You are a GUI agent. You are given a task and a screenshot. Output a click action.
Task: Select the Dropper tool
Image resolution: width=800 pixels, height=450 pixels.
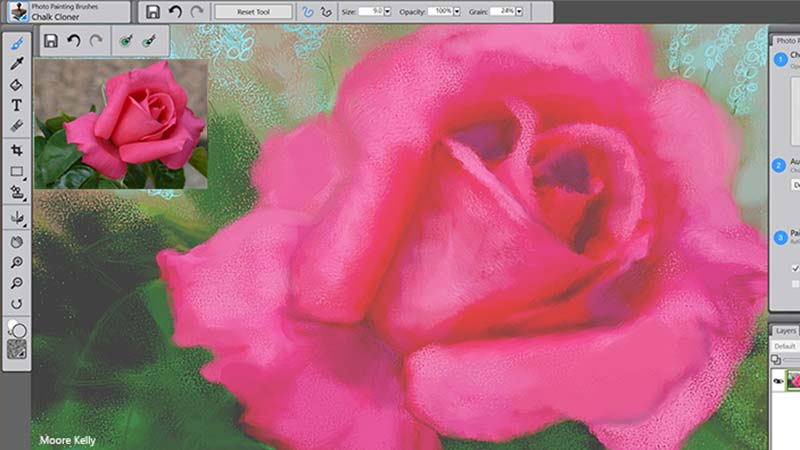[17, 64]
